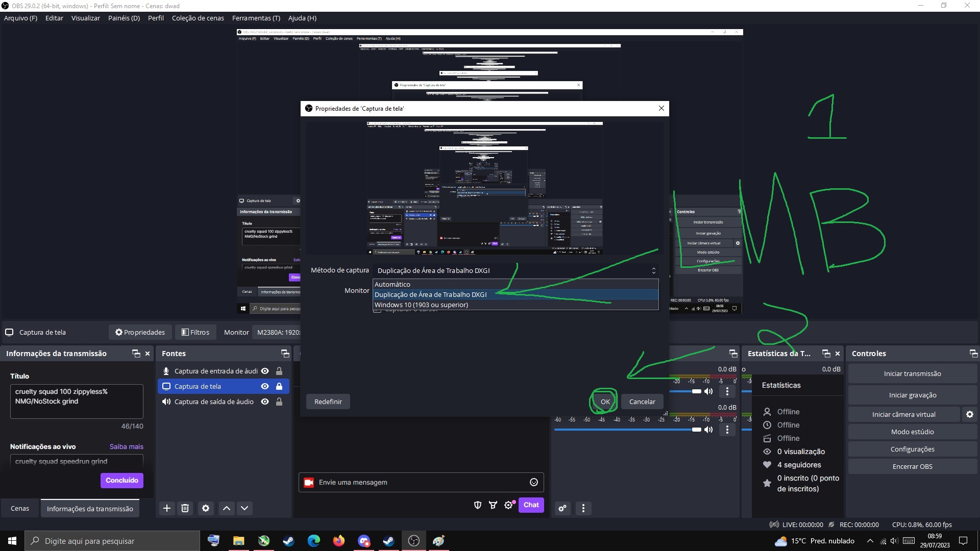Switch to the Cenas tab

[20, 509]
